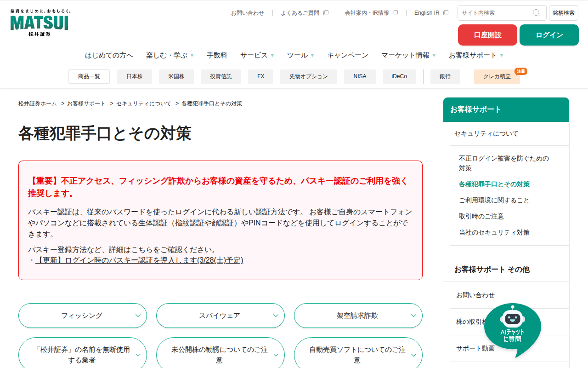Click the red 【重要】 passkey notice heading
Viewport: 588px width, 368px height.
[218, 187]
